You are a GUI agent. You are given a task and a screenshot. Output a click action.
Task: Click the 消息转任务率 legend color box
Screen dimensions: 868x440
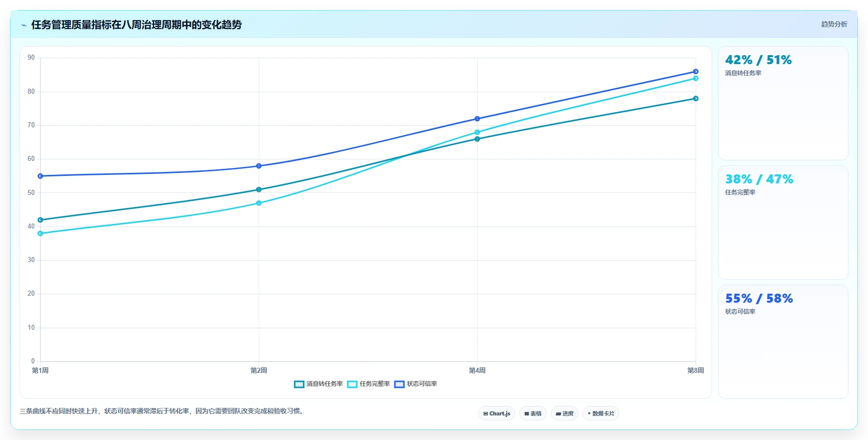pos(299,384)
